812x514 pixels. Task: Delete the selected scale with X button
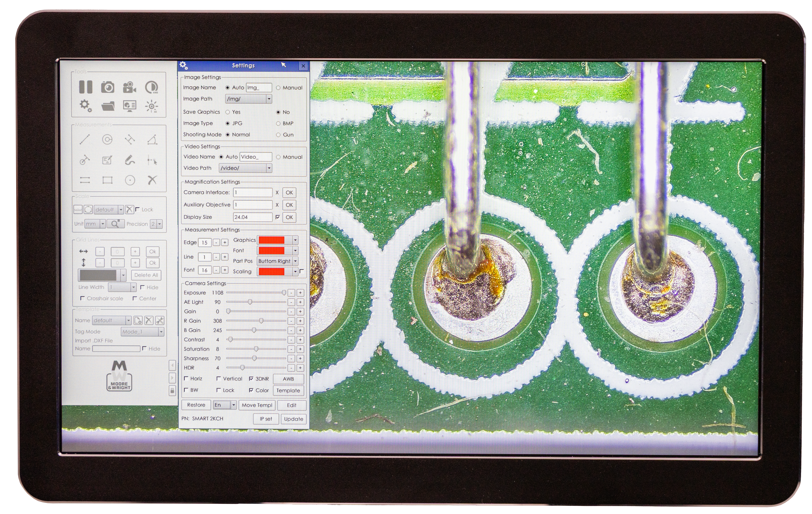(x=129, y=209)
